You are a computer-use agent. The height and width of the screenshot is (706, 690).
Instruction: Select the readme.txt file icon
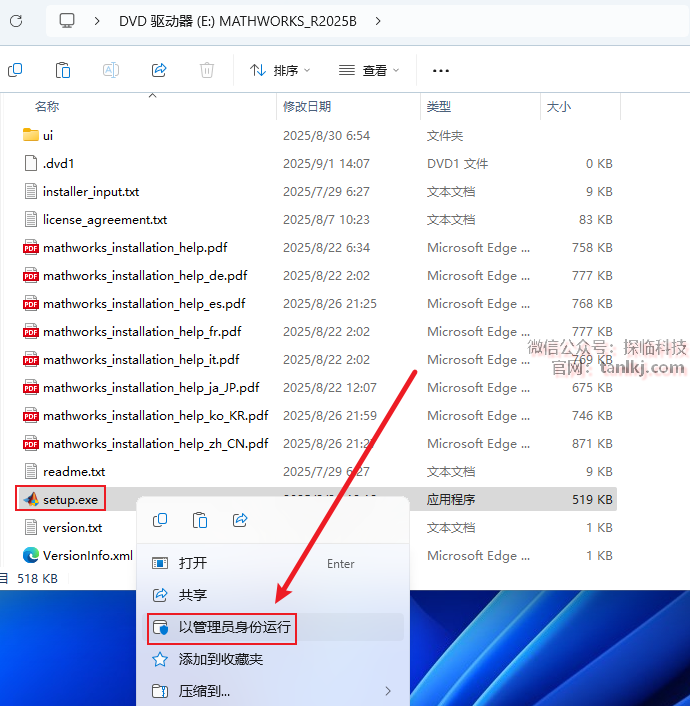(x=31, y=471)
